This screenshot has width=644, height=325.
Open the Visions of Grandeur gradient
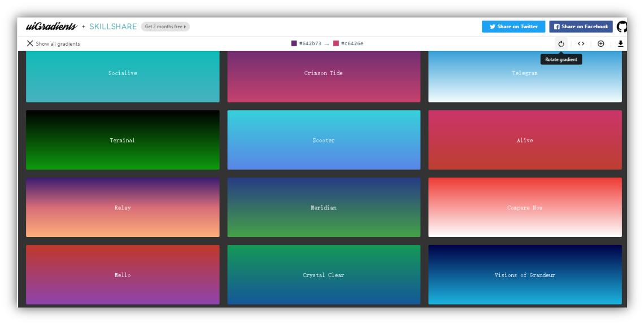pos(525,275)
